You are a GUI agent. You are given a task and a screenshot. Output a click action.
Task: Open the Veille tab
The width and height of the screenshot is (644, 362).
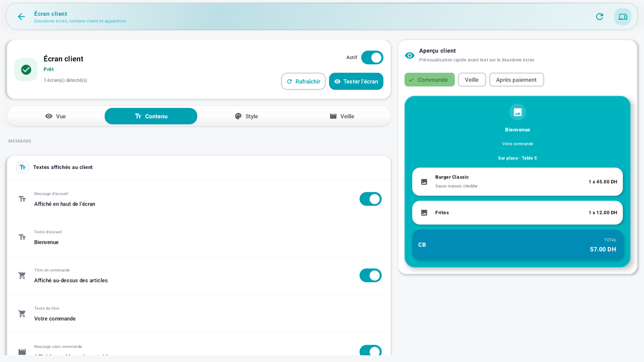point(342,116)
